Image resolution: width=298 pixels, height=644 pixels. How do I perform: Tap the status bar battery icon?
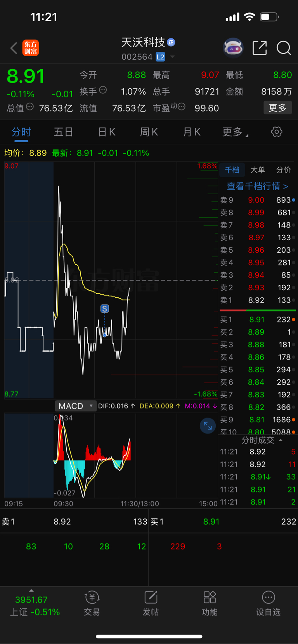(x=270, y=17)
